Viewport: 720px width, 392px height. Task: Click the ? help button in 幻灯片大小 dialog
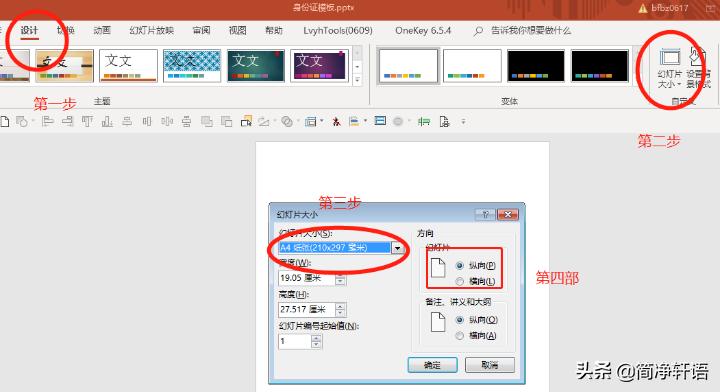pyautogui.click(x=485, y=214)
